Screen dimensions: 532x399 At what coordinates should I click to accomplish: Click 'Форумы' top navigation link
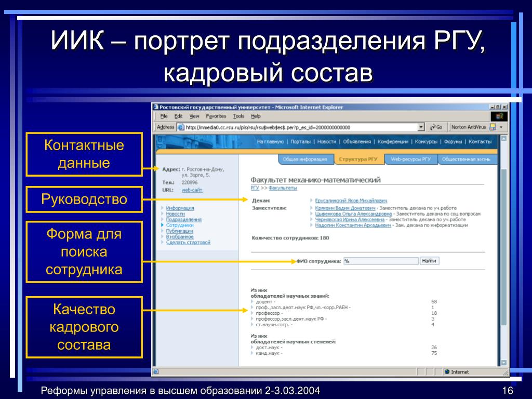(453, 141)
